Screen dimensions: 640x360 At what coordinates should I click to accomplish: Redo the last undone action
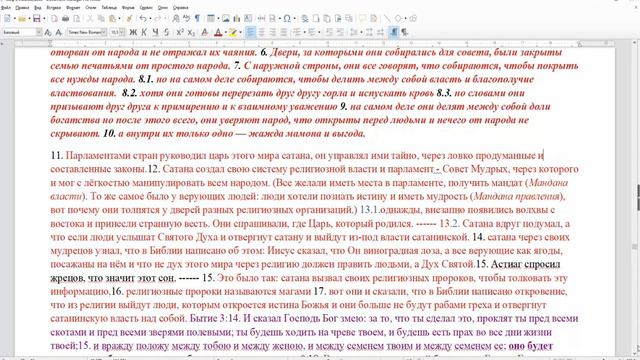point(158,18)
